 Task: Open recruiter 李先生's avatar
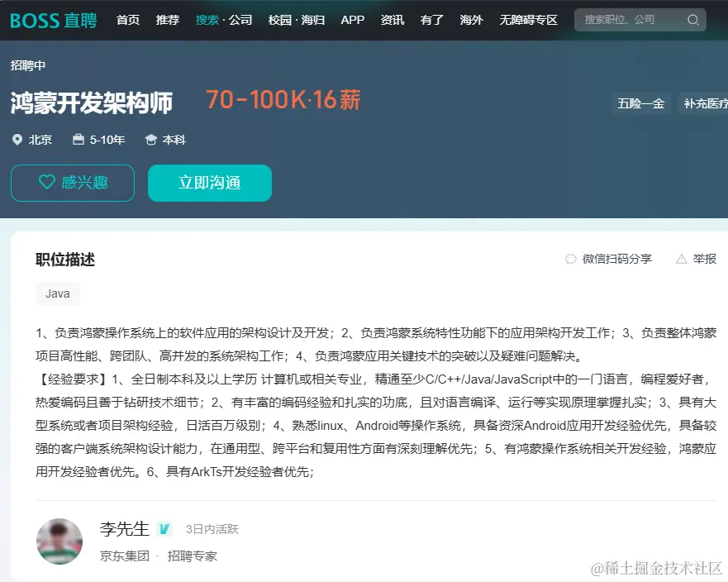click(x=59, y=541)
